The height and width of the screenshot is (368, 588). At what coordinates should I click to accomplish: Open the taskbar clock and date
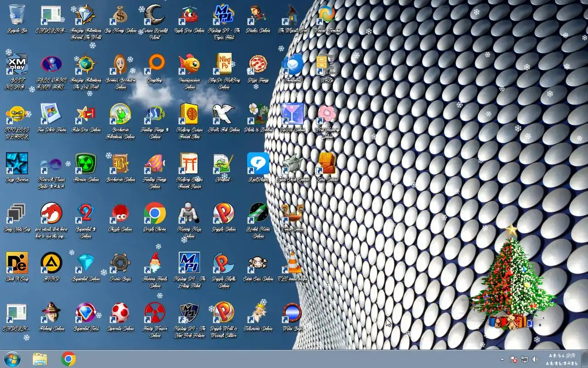pyautogui.click(x=562, y=359)
